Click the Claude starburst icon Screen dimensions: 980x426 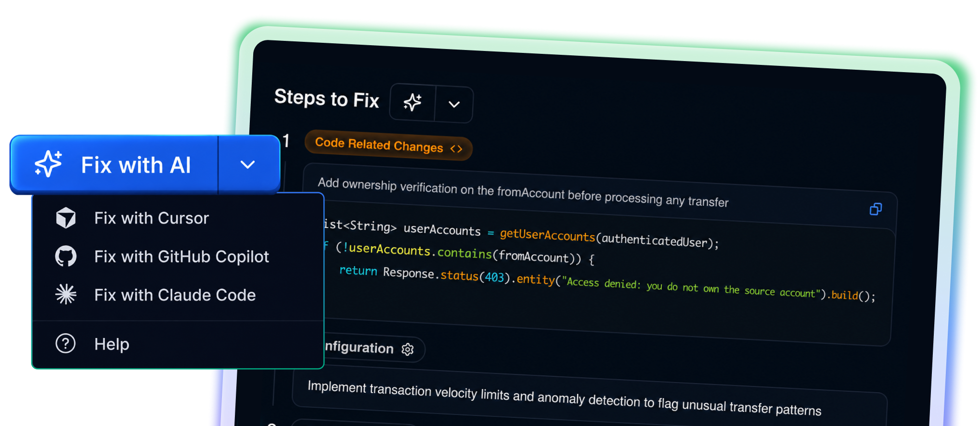point(66,294)
